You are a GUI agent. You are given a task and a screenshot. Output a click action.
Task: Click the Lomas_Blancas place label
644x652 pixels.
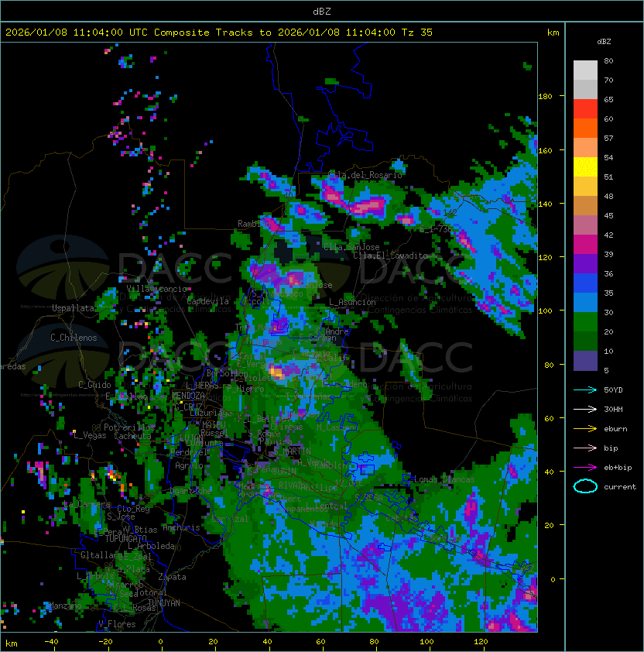444,479
